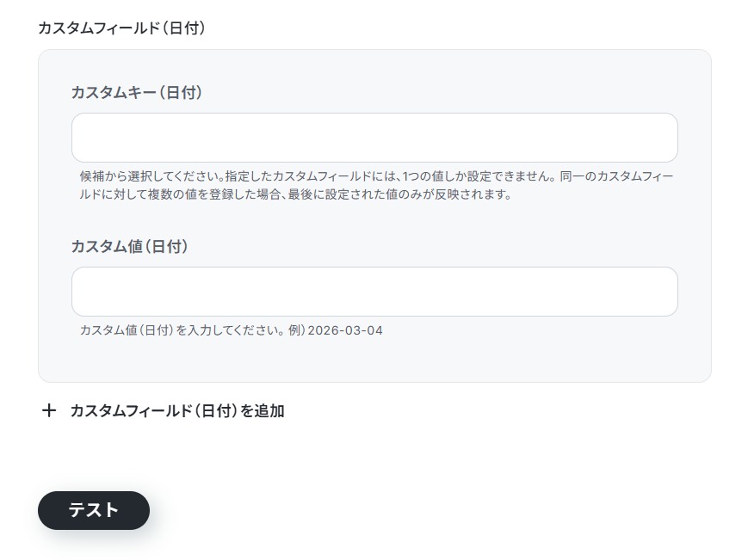754x560 pixels.
Task: Focus the カスタムキー(日付) input box
Action: [x=374, y=138]
